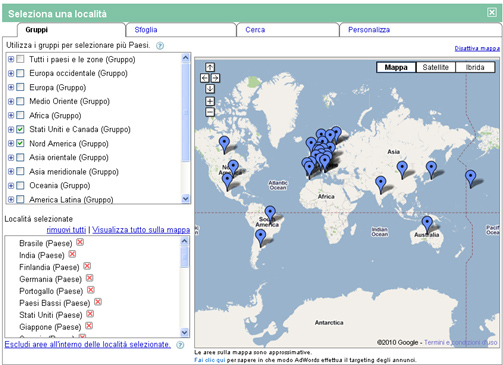The height and width of the screenshot is (365, 503).
Task: Click selected locations scrollbar up arrow
Action: pyautogui.click(x=184, y=241)
